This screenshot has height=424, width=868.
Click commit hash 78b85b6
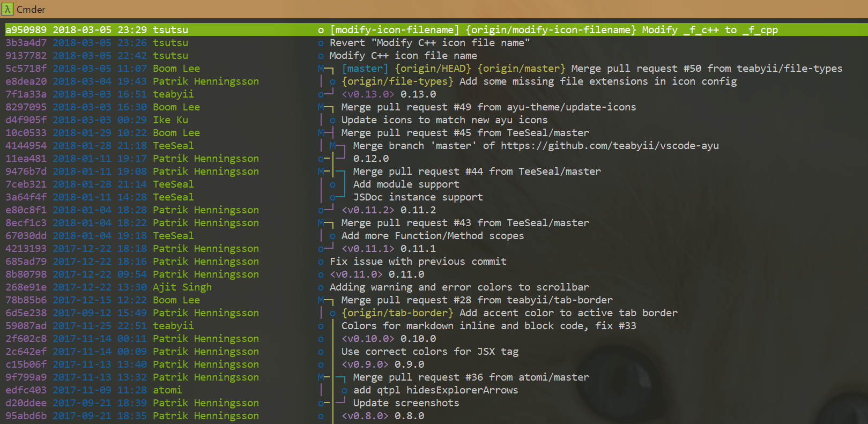[26, 300]
